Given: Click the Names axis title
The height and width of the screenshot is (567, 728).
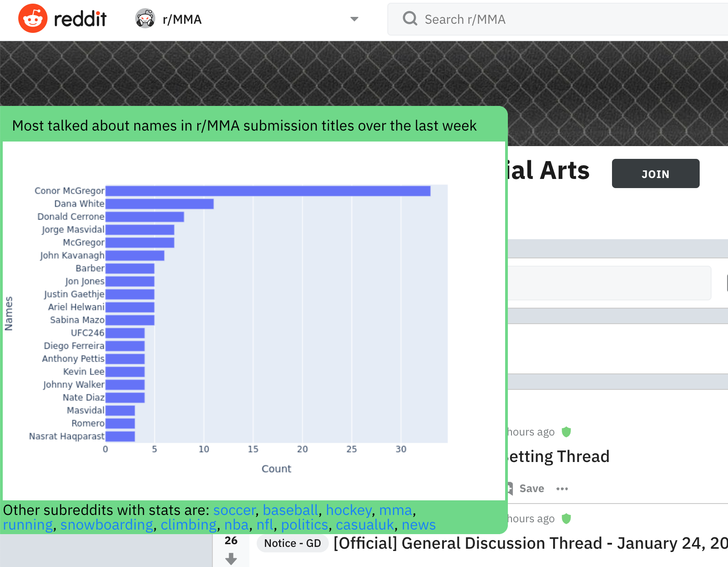Looking at the screenshot, I should click(9, 314).
